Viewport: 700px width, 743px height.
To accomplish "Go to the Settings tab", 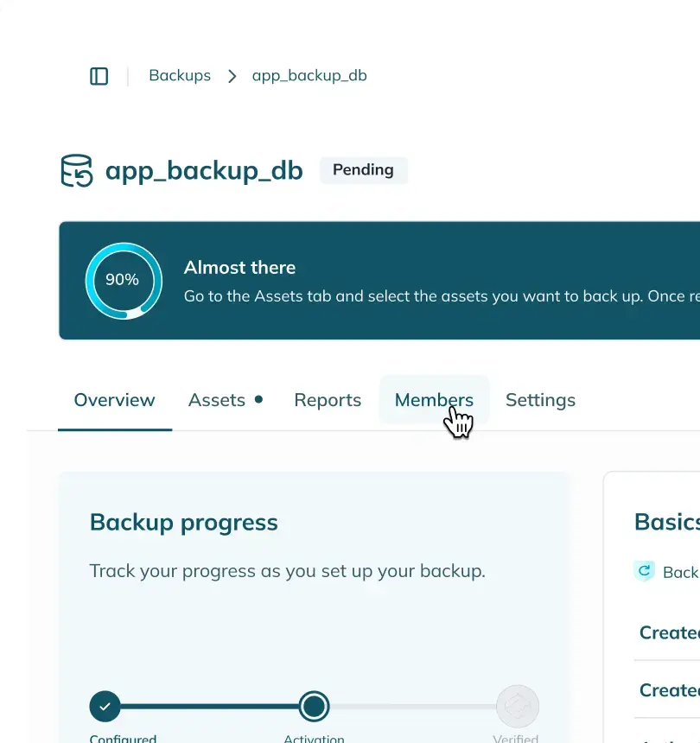I will click(540, 400).
